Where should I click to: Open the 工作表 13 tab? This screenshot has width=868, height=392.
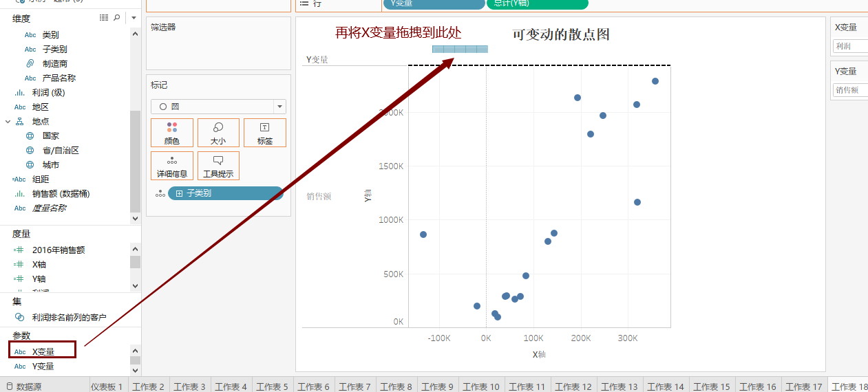(620, 386)
